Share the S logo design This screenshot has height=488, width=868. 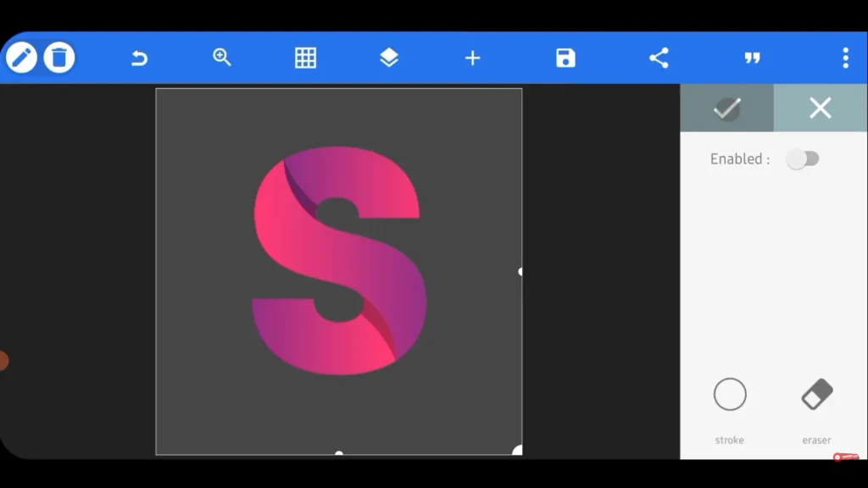659,58
